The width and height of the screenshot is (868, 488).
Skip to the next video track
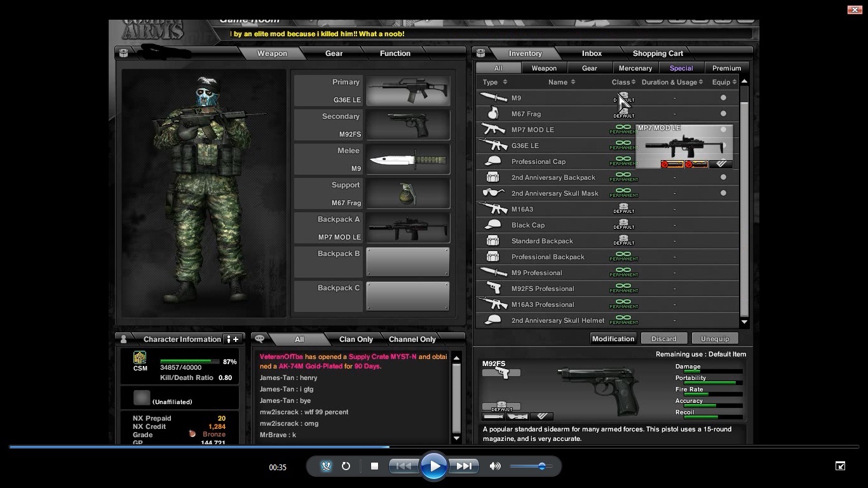click(x=465, y=466)
